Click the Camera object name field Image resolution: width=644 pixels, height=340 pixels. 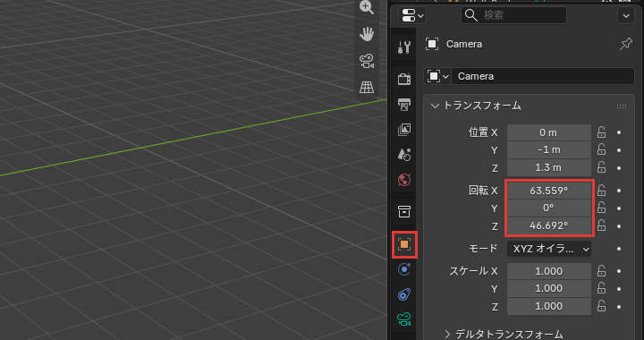click(543, 76)
